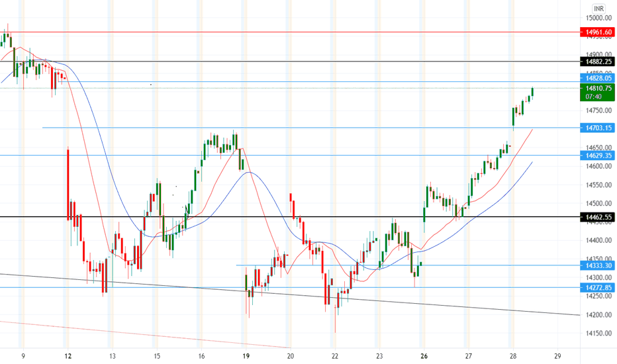This screenshot has height=364, width=617.
Task: Click the 14200.00 price axis tick
Action: click(x=598, y=315)
